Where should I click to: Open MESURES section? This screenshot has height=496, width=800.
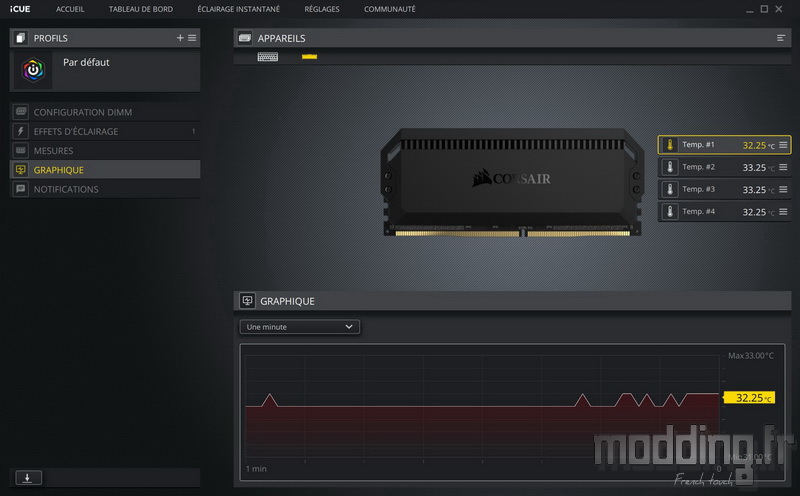click(x=105, y=151)
